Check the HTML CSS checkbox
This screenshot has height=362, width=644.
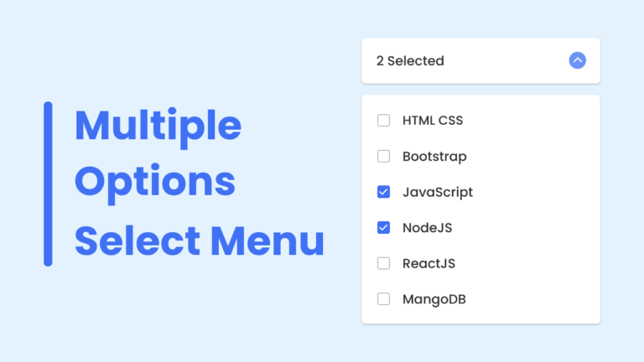pos(384,121)
